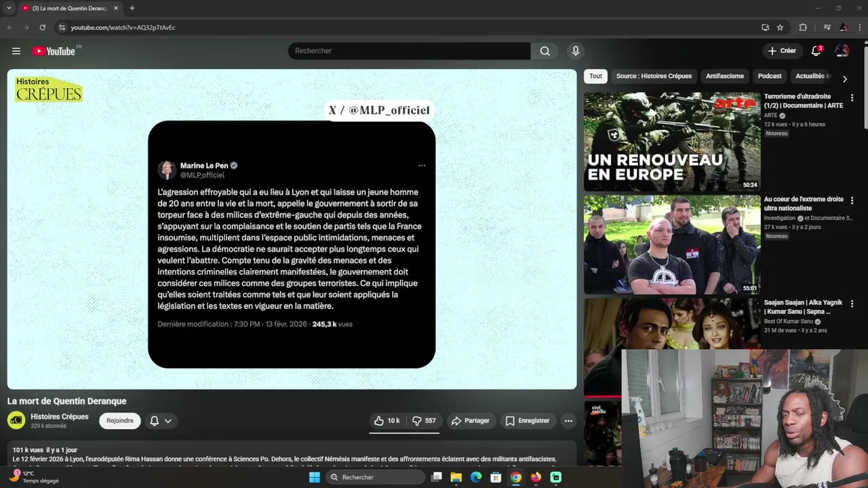
Task: Open Histoires Crépues channel name link
Action: [60, 417]
